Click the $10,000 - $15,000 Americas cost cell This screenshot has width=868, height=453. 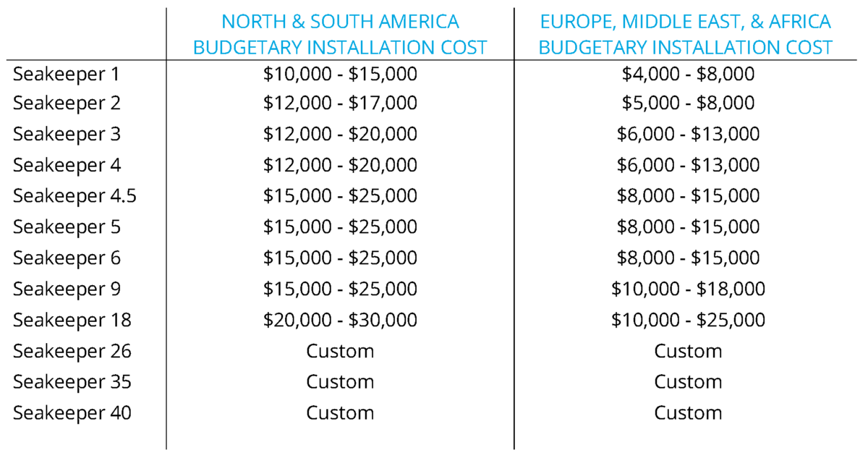pos(340,74)
